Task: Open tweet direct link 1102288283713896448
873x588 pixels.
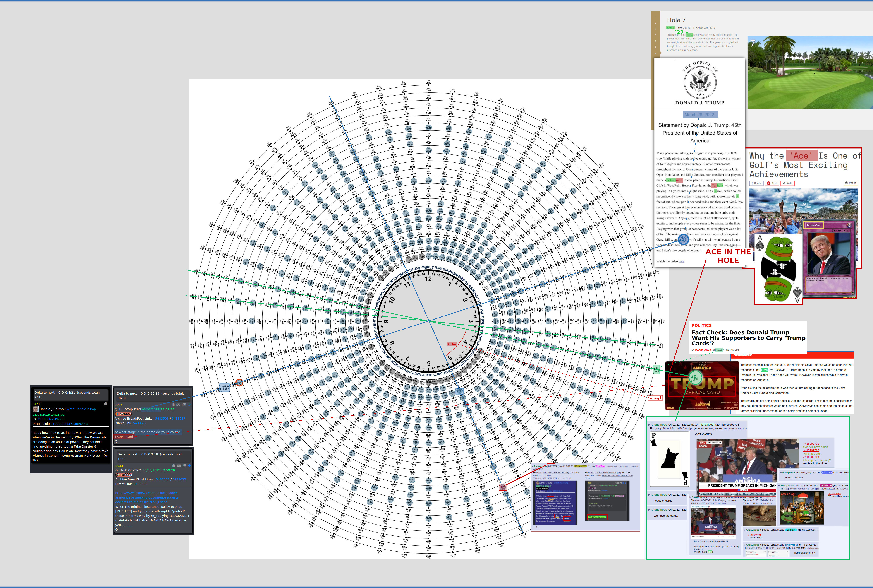Action: click(69, 424)
